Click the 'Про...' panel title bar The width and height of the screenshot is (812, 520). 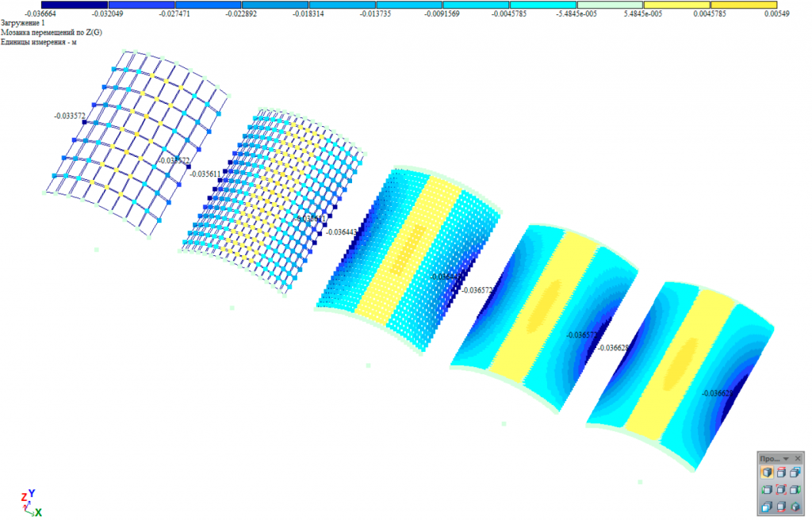(769, 458)
